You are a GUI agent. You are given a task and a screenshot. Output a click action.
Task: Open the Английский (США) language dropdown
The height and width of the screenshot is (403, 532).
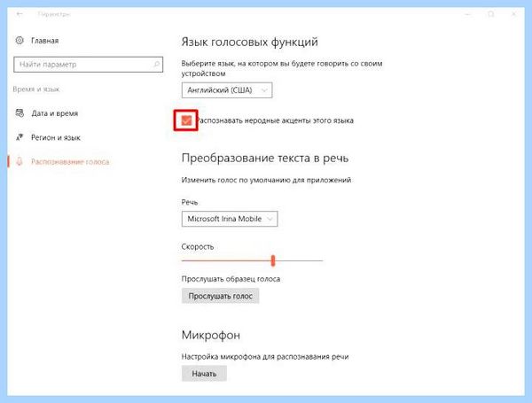coord(227,90)
